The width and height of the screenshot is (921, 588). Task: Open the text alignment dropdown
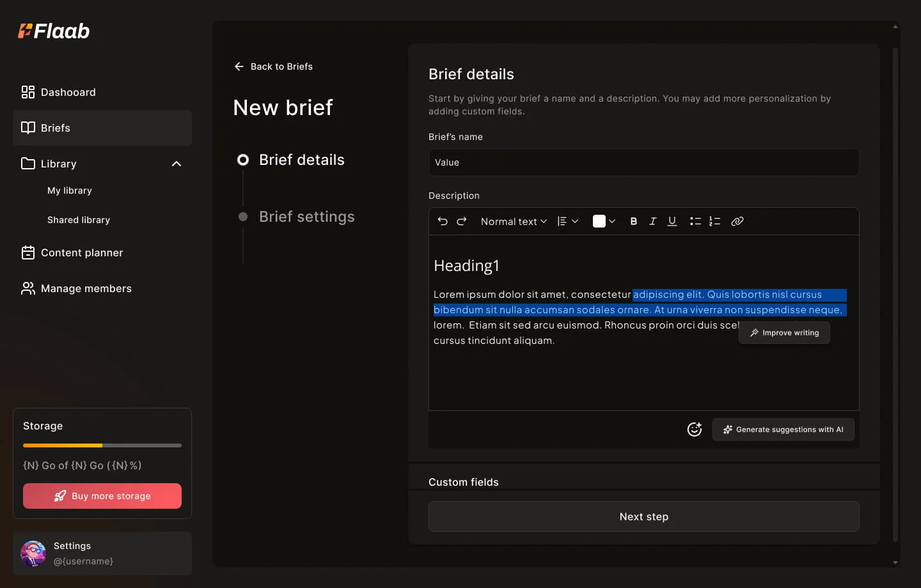point(567,221)
